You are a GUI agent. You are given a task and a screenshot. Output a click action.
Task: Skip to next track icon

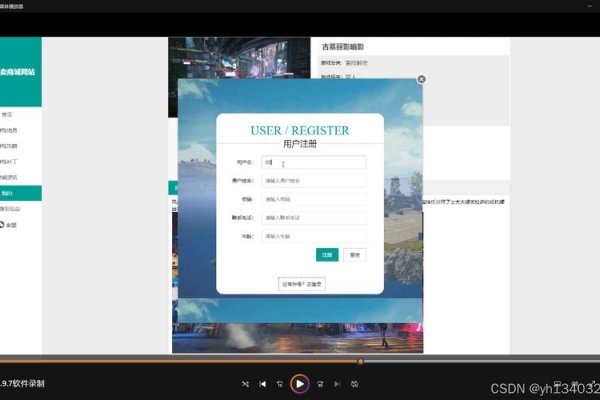point(335,383)
